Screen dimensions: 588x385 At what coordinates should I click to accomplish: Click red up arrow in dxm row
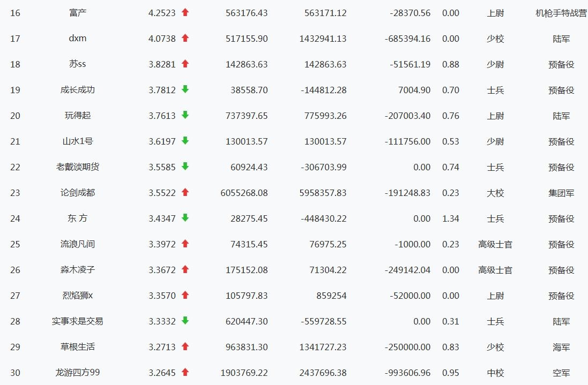pos(185,38)
